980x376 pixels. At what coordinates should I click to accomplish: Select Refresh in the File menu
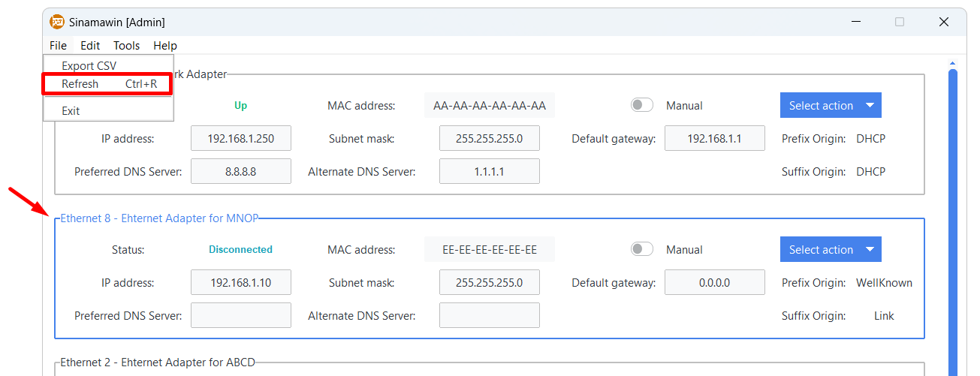(108, 84)
